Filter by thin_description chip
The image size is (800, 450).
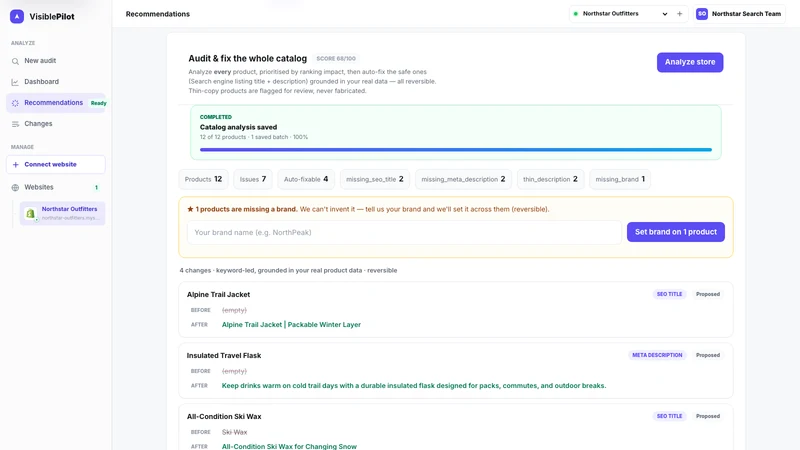550,179
